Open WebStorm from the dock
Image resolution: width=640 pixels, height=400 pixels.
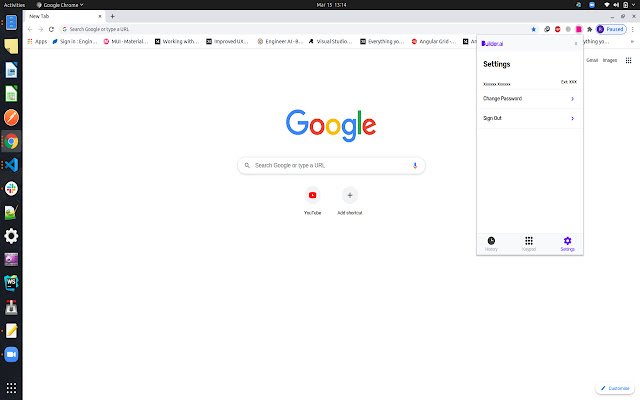point(11,283)
